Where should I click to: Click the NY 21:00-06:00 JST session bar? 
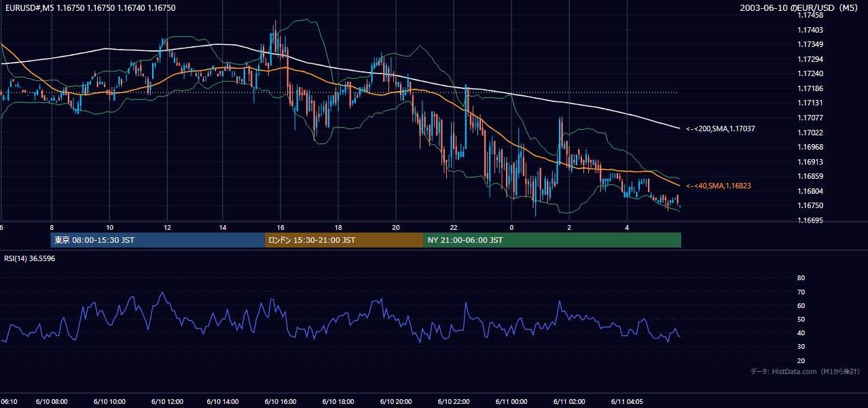coord(552,240)
